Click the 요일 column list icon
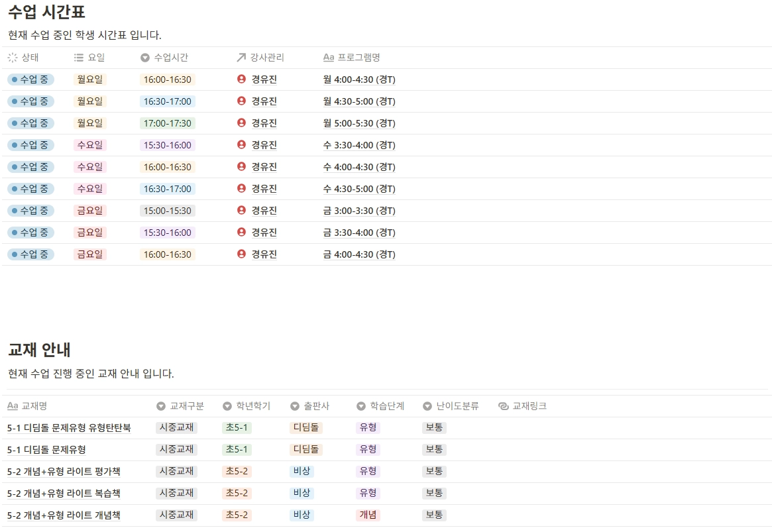Image resolution: width=772 pixels, height=532 pixels. click(x=79, y=58)
